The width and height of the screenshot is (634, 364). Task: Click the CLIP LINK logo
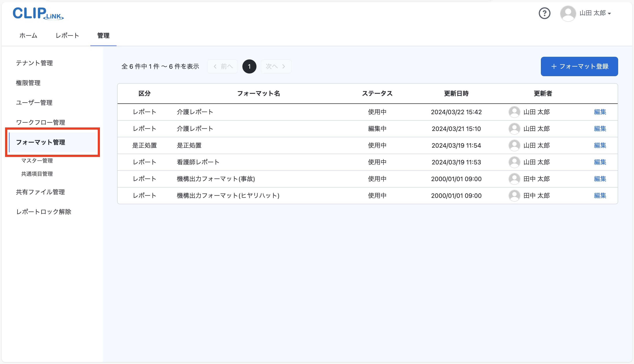tap(38, 13)
